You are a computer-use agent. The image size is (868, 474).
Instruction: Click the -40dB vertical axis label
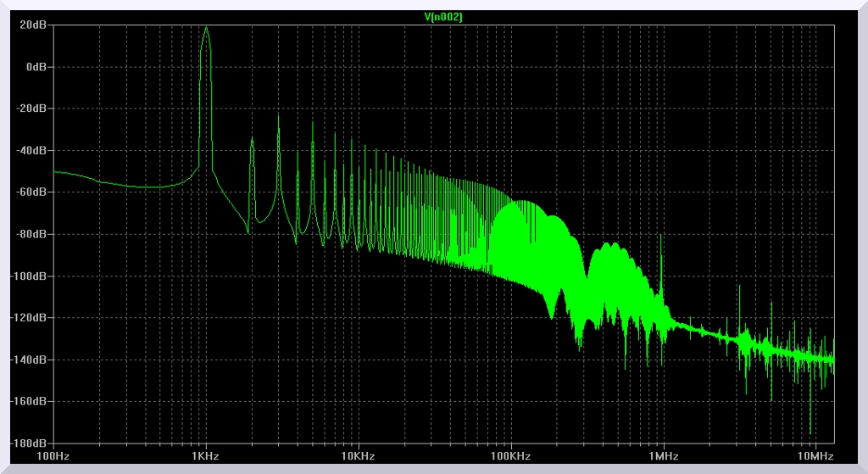[31, 151]
